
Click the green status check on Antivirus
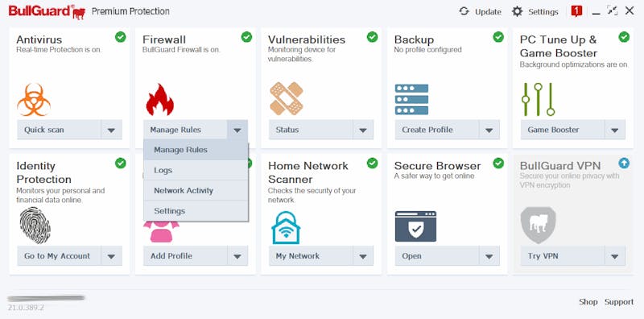(120, 37)
